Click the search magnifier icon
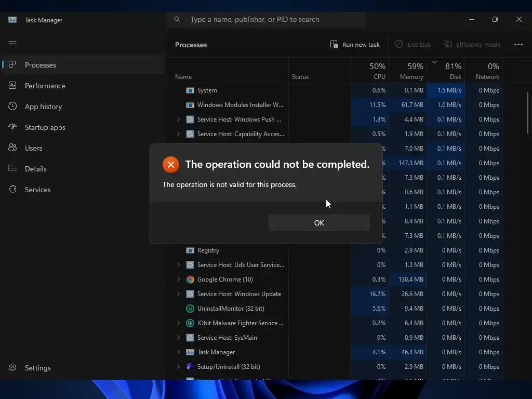The height and width of the screenshot is (399, 532). [x=177, y=19]
